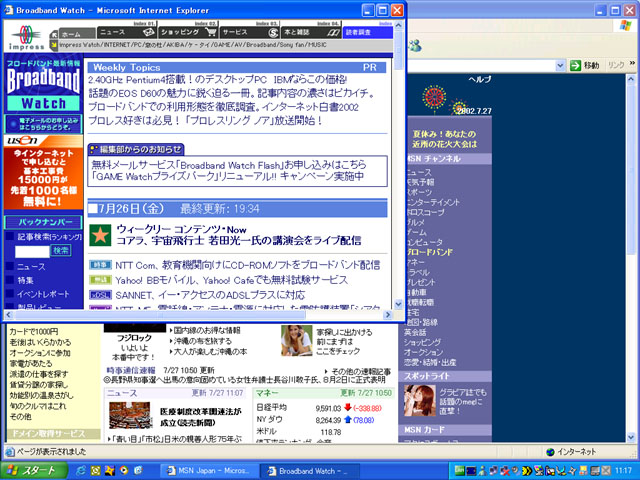Open the GAME Watch プライズパーク renewal link
This screenshot has width=640, height=480.
tap(227, 176)
